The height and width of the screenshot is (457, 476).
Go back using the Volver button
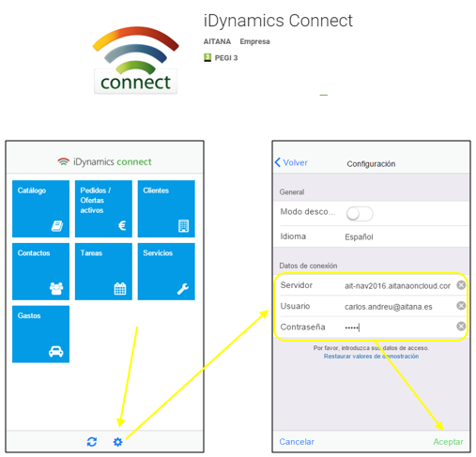(x=291, y=162)
